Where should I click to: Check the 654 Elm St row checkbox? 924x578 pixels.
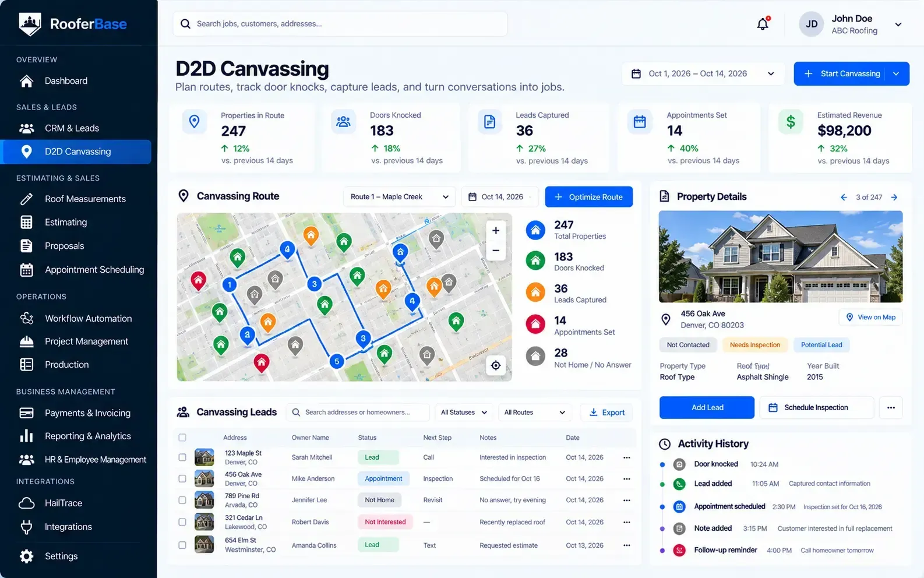click(182, 545)
